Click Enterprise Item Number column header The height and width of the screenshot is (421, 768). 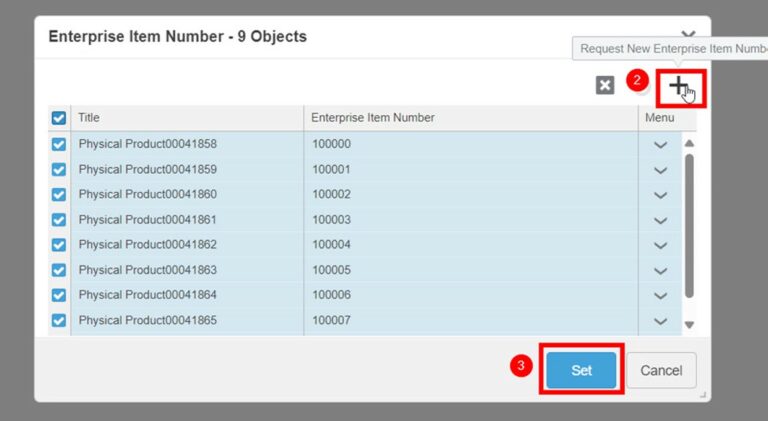[470, 118]
